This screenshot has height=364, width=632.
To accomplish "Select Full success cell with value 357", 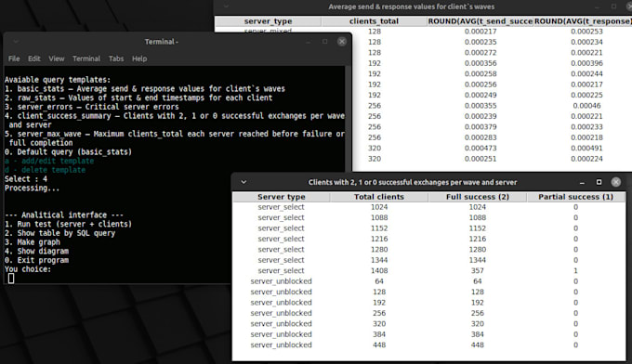I will click(477, 270).
